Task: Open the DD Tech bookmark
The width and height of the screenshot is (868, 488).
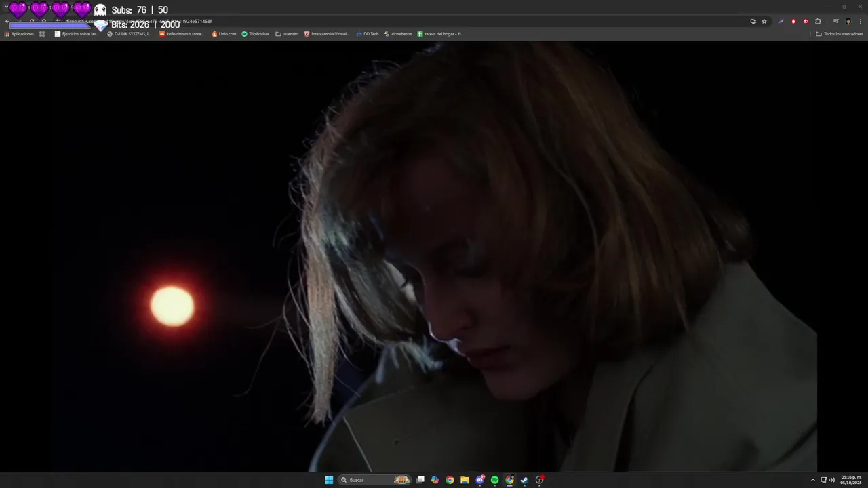Action: pos(368,34)
